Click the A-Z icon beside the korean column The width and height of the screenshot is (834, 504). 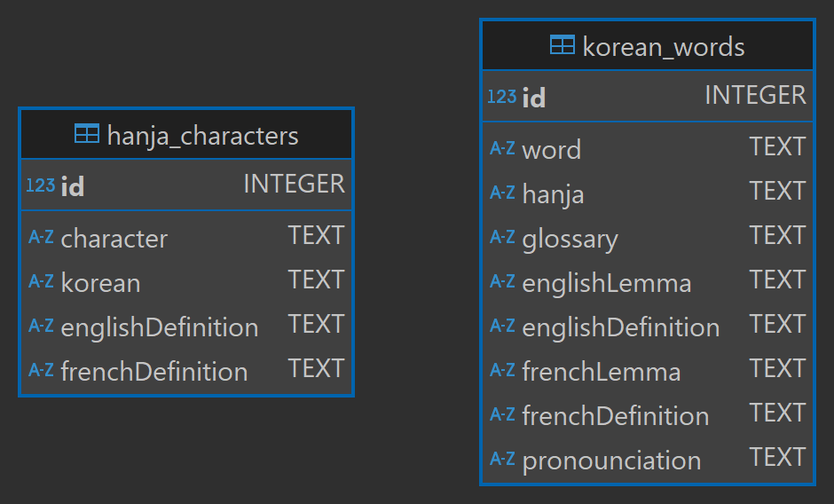(x=41, y=282)
